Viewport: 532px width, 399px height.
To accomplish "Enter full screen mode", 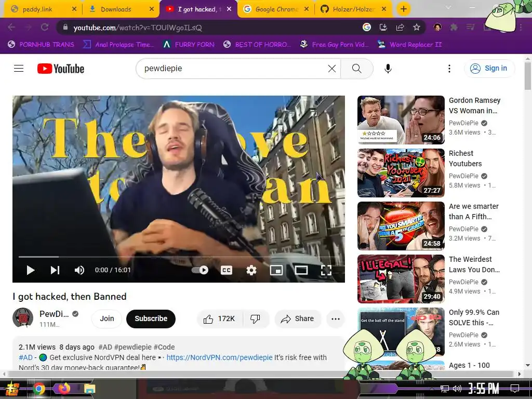I will coord(326,270).
